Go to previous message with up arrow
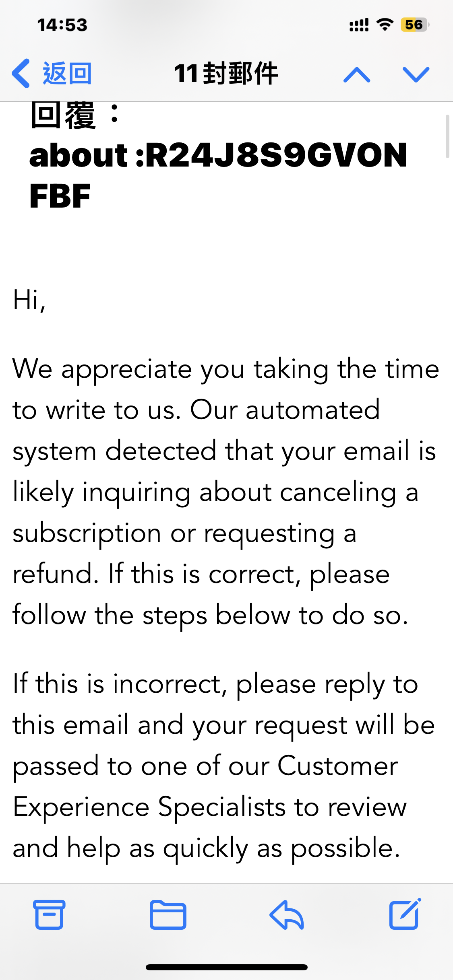Screen dimensions: 453x980 coord(357,75)
